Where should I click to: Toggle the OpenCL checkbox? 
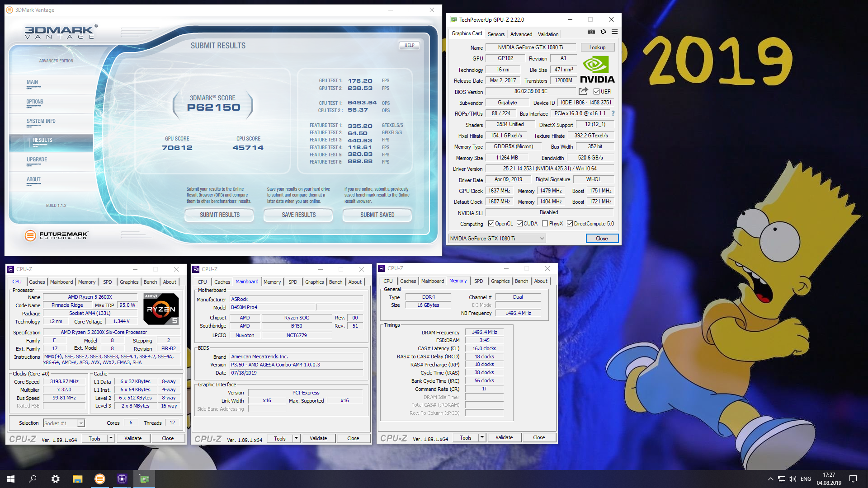tap(491, 224)
